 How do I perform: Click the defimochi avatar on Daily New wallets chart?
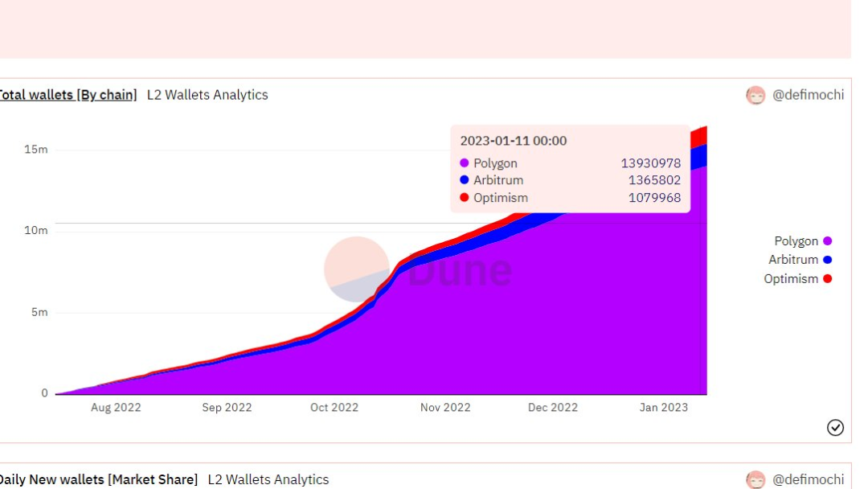[x=755, y=479]
